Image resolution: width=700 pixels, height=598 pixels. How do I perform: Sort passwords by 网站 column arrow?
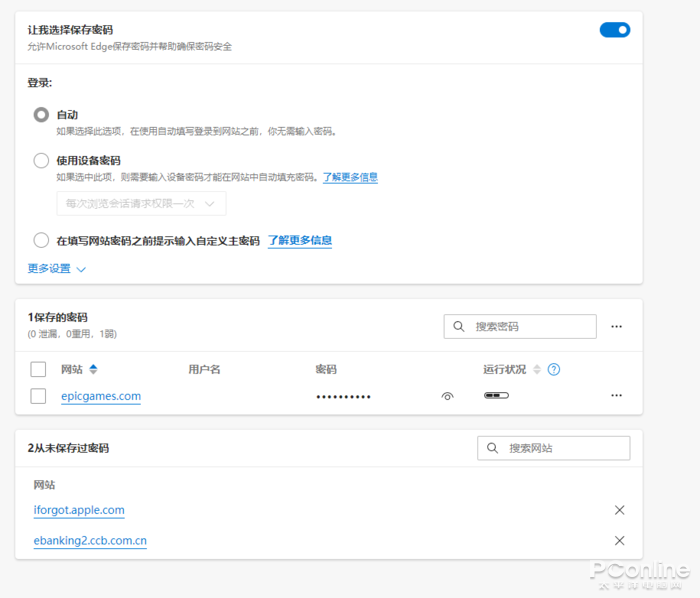[x=93, y=369]
